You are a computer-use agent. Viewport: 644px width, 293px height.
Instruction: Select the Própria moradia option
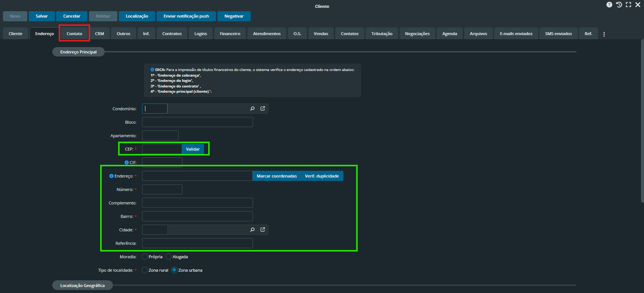[x=145, y=257]
